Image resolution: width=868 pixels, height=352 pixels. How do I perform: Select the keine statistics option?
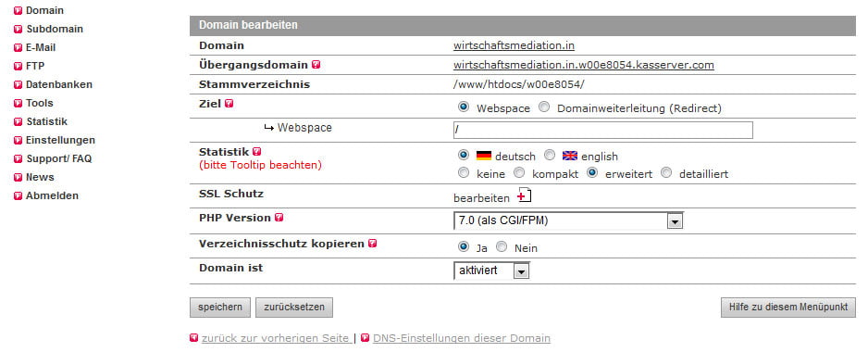pos(464,173)
